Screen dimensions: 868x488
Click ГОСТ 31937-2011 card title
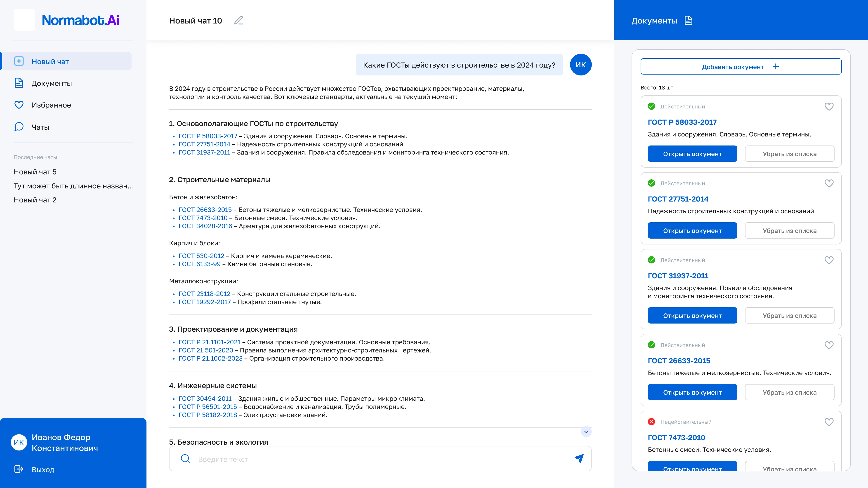(678, 276)
